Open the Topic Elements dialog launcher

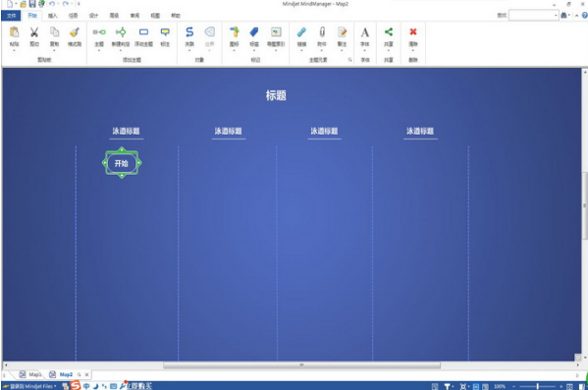tap(349, 60)
